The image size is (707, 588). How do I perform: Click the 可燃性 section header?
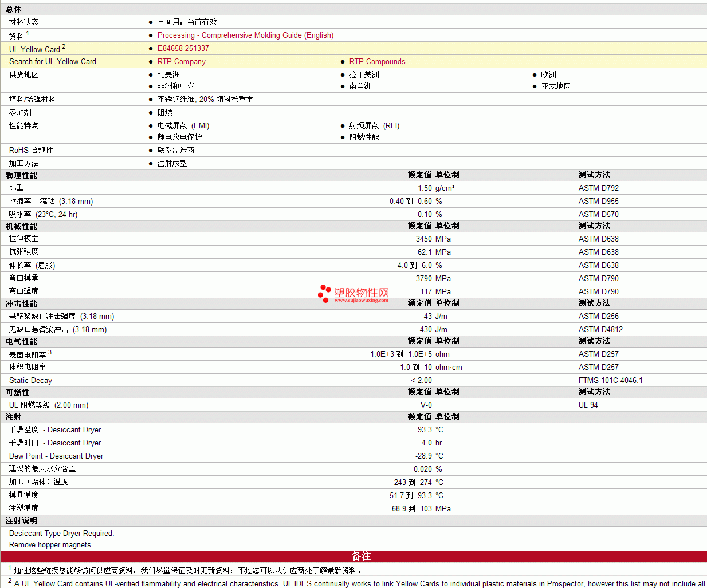click(18, 392)
